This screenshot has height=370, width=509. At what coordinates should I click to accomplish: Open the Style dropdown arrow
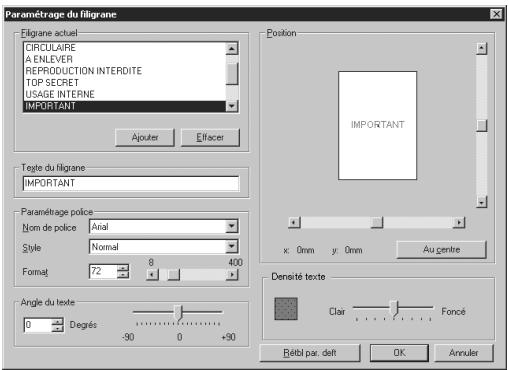(232, 247)
